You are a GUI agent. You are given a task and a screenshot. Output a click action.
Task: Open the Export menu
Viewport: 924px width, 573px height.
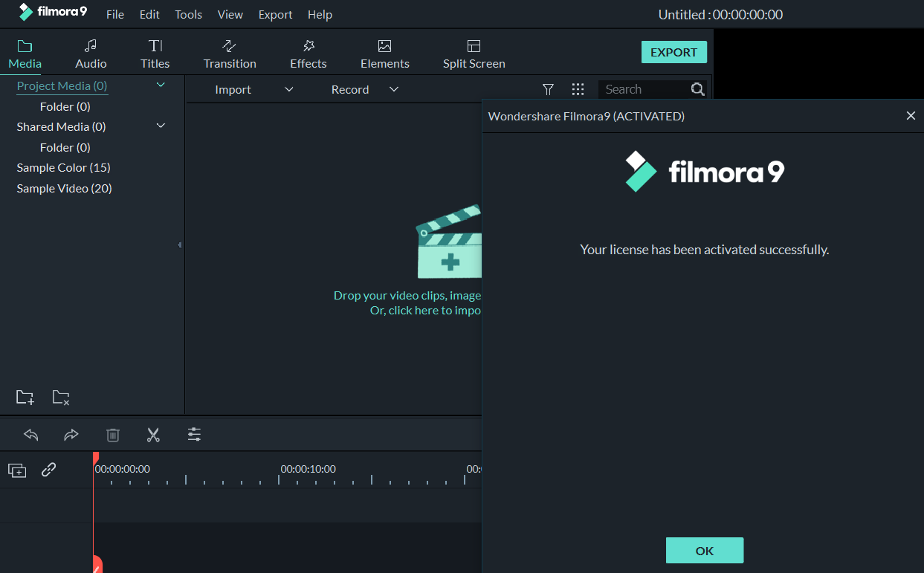click(x=275, y=15)
